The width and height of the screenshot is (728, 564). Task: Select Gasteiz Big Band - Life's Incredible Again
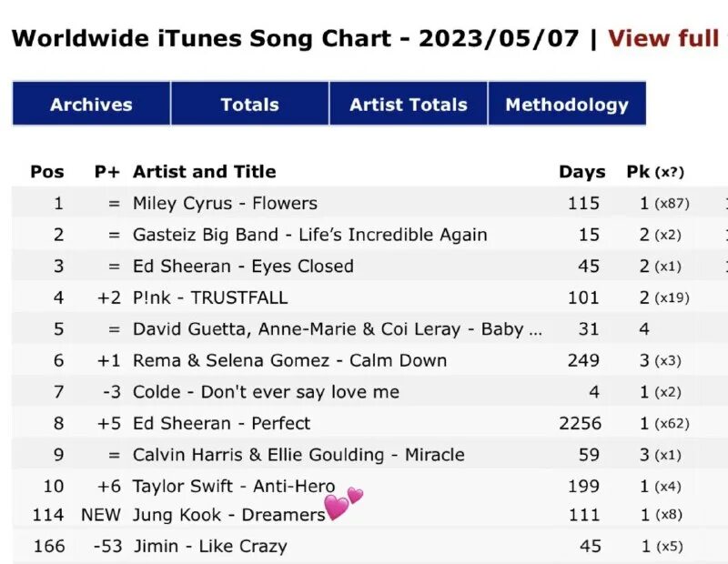[309, 235]
